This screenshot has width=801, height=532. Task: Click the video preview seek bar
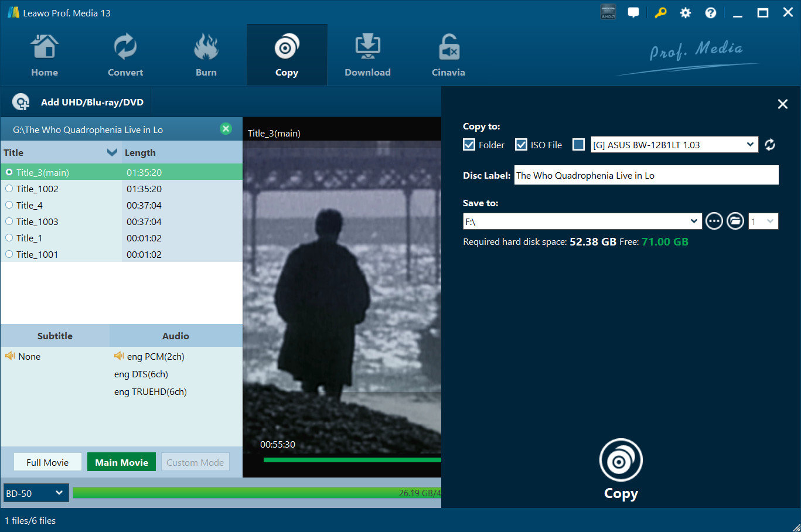[x=352, y=460]
